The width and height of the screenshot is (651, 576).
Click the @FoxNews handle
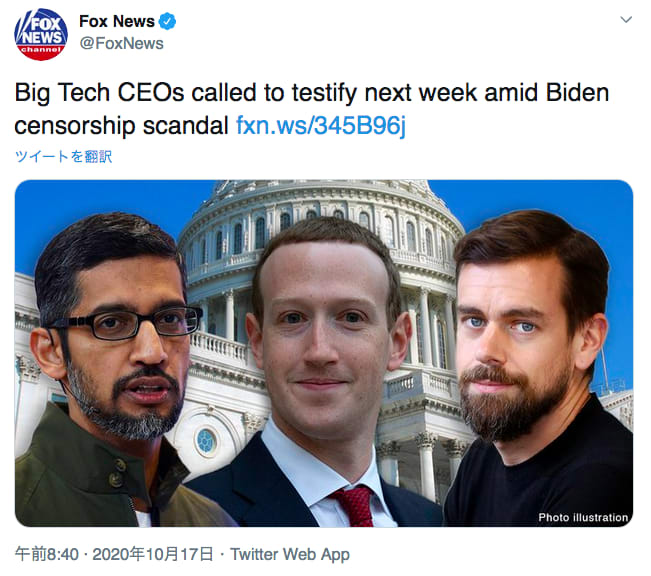(x=121, y=43)
